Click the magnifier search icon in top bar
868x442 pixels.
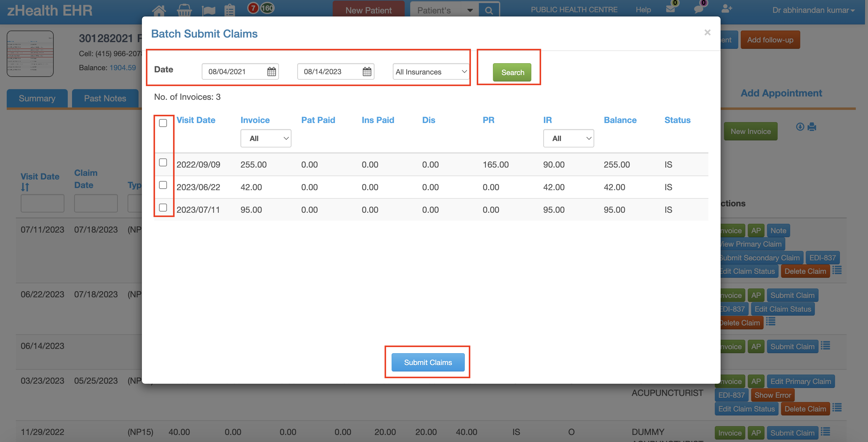tap(489, 10)
